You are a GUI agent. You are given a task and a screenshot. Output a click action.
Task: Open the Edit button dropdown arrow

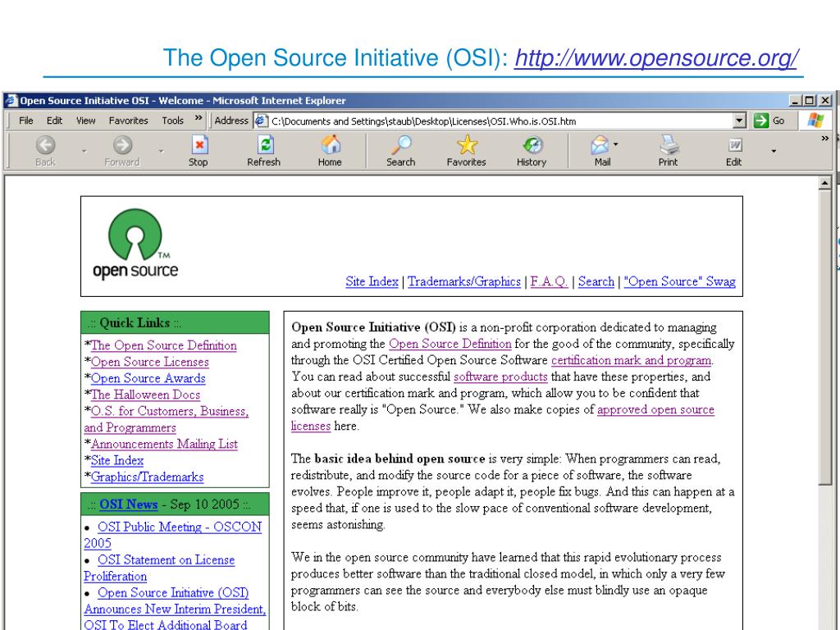tap(774, 152)
